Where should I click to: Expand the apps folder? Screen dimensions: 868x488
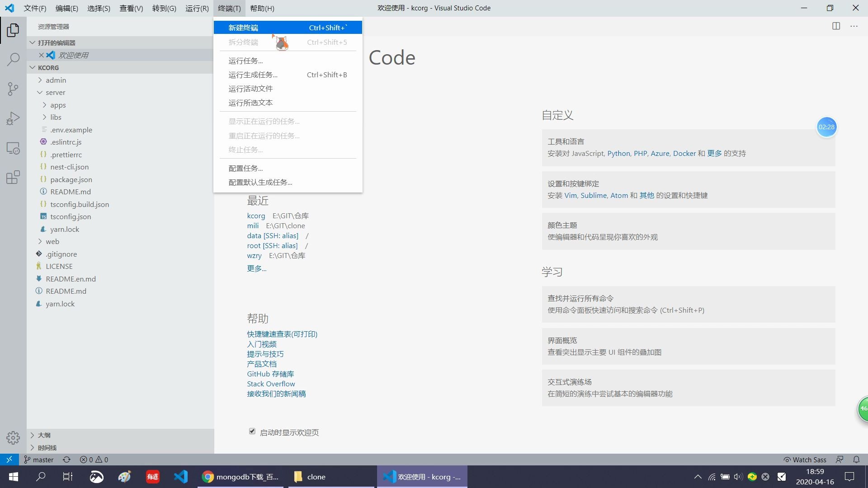120,105
